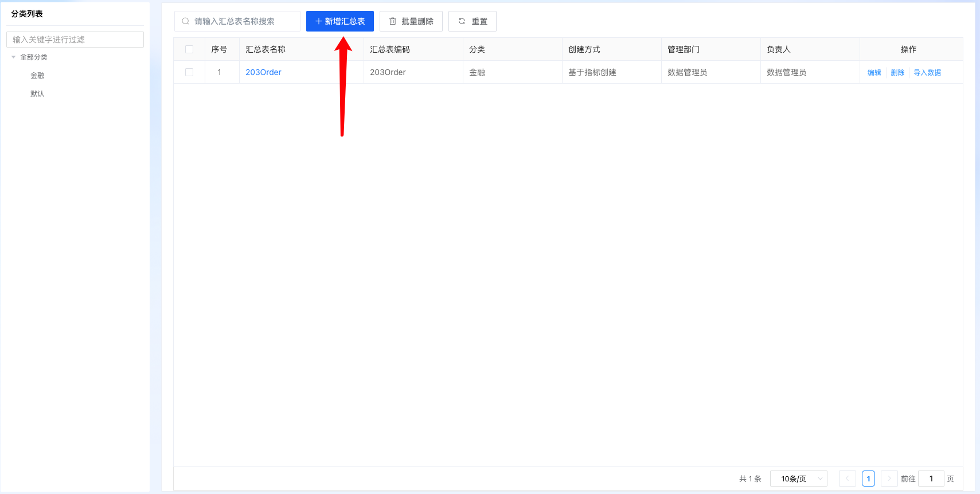Collapse the 全部分类 tree node

pyautogui.click(x=14, y=57)
